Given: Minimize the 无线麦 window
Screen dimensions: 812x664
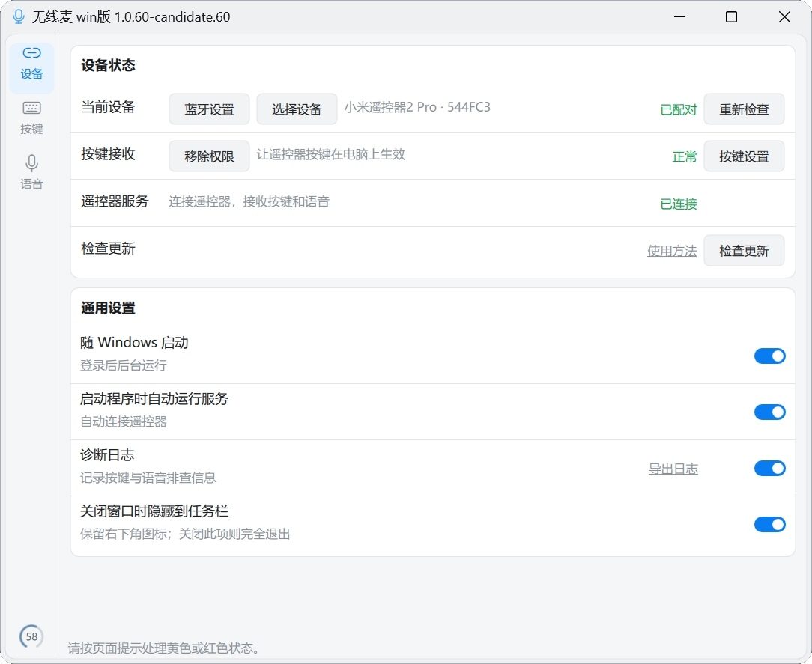Looking at the screenshot, I should [680, 17].
